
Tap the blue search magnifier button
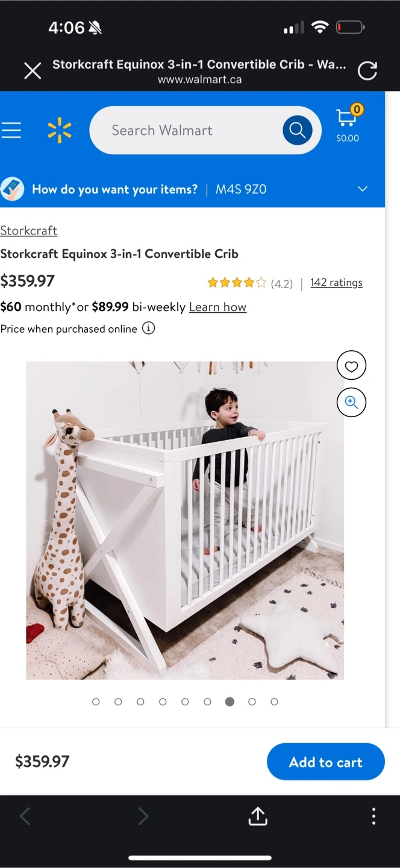(x=298, y=130)
